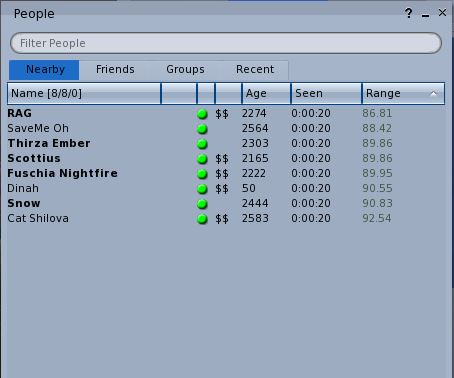Click Dinah's green status dot
The image size is (454, 378).
(202, 189)
